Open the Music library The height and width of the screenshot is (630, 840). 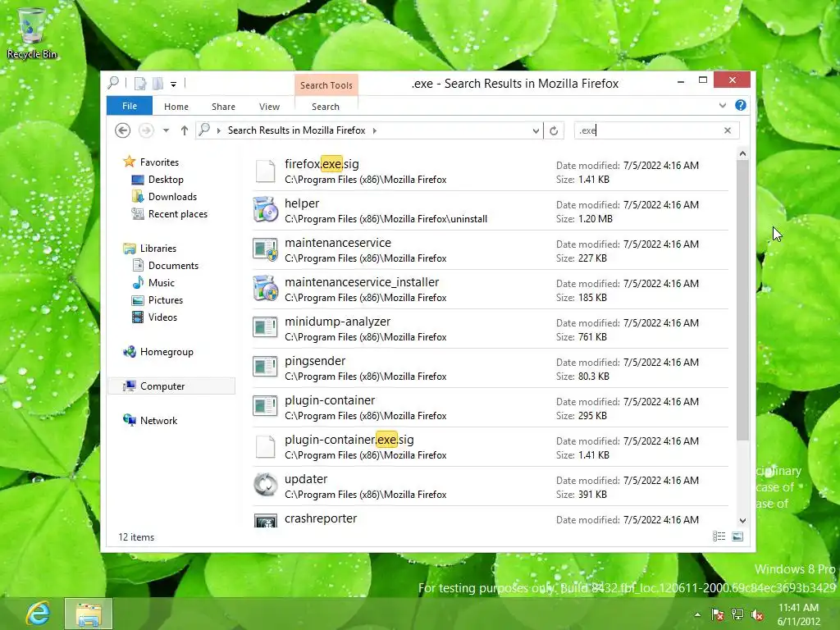click(x=162, y=283)
